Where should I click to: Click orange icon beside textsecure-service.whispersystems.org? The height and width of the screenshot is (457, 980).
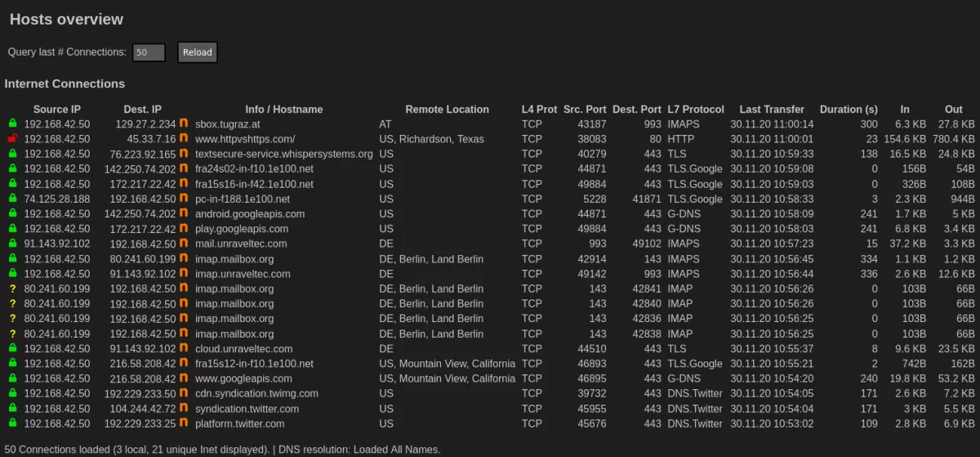click(184, 154)
